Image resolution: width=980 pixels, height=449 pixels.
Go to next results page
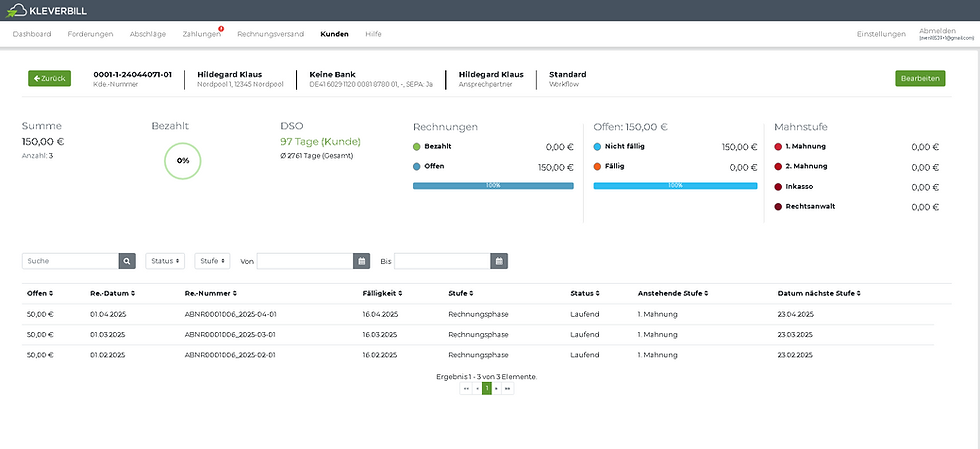tap(497, 388)
